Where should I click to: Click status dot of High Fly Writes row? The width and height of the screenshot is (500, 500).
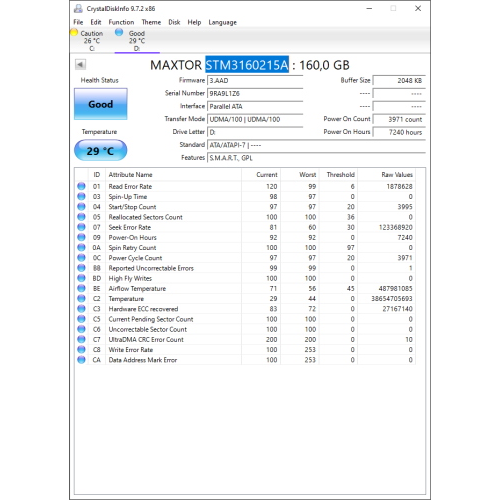(81, 278)
